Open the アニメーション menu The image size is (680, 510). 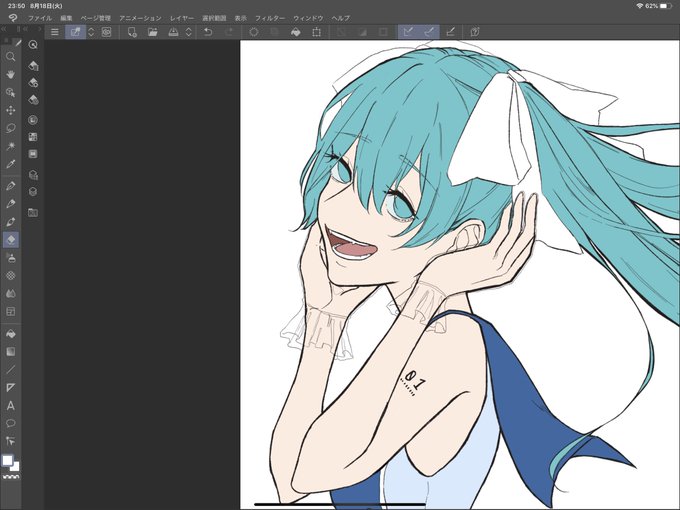[x=140, y=18]
